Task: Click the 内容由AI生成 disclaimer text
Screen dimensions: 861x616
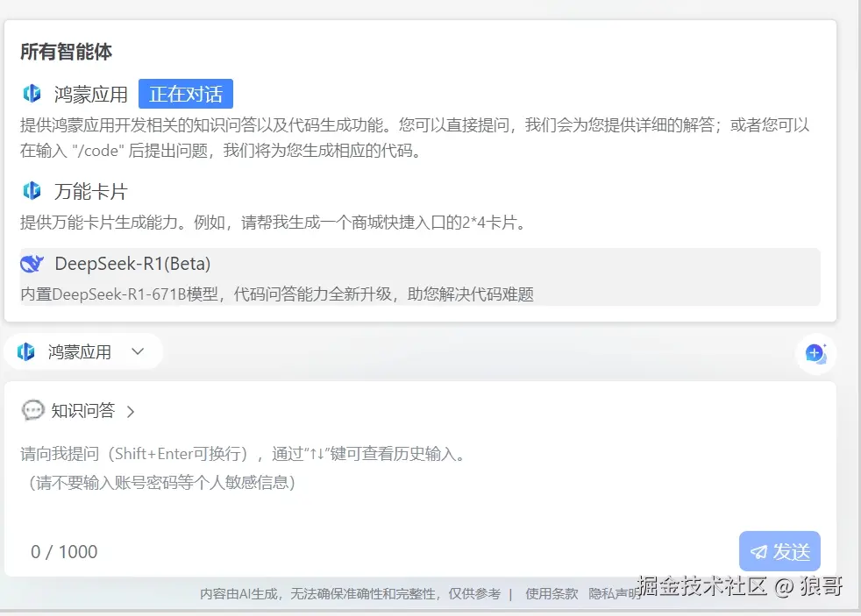Action: click(351, 593)
